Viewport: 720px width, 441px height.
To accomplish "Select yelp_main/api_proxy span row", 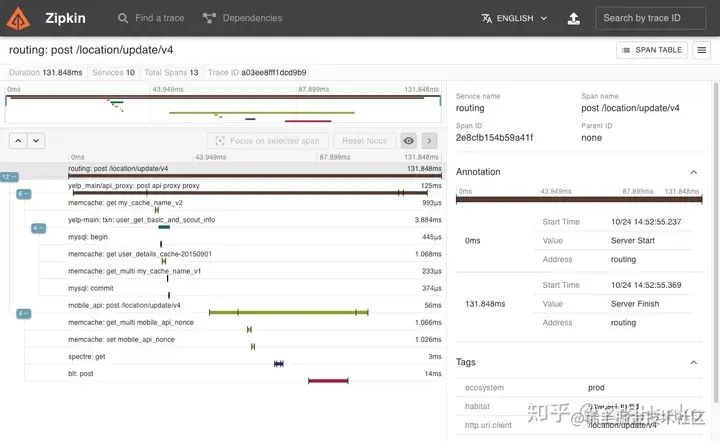I will tap(255, 188).
